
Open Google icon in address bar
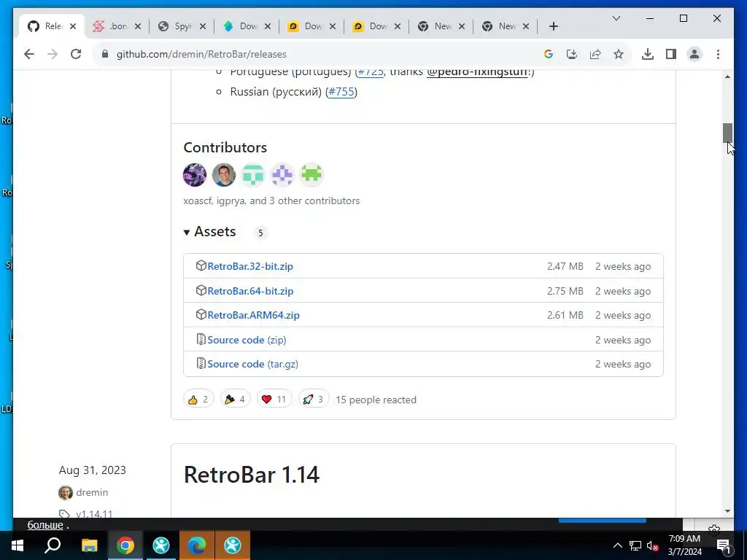click(x=549, y=54)
